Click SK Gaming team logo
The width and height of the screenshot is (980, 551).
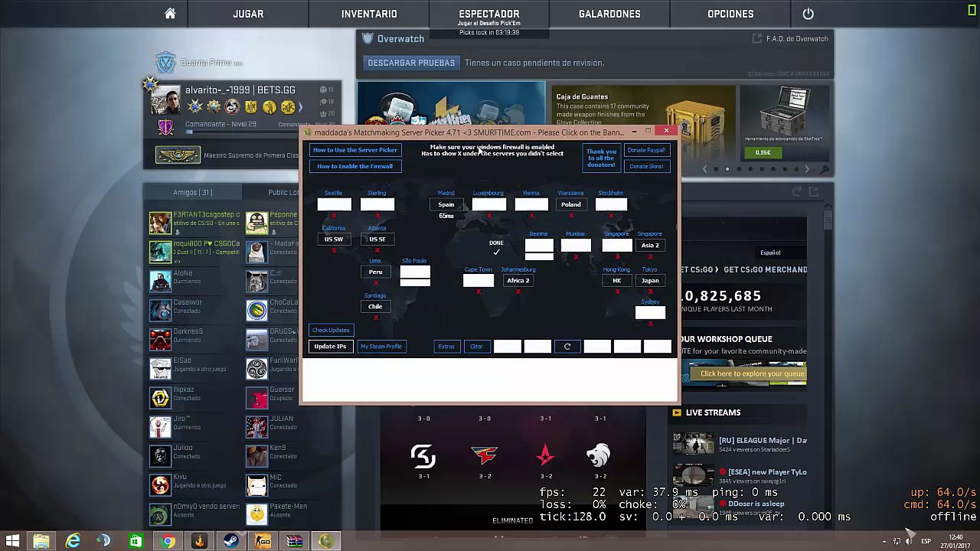click(423, 456)
